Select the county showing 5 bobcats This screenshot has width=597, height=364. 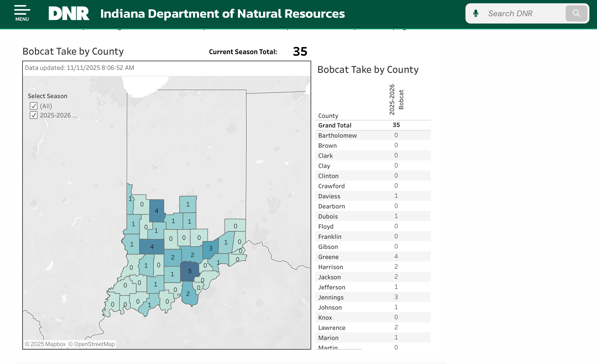coord(190,271)
